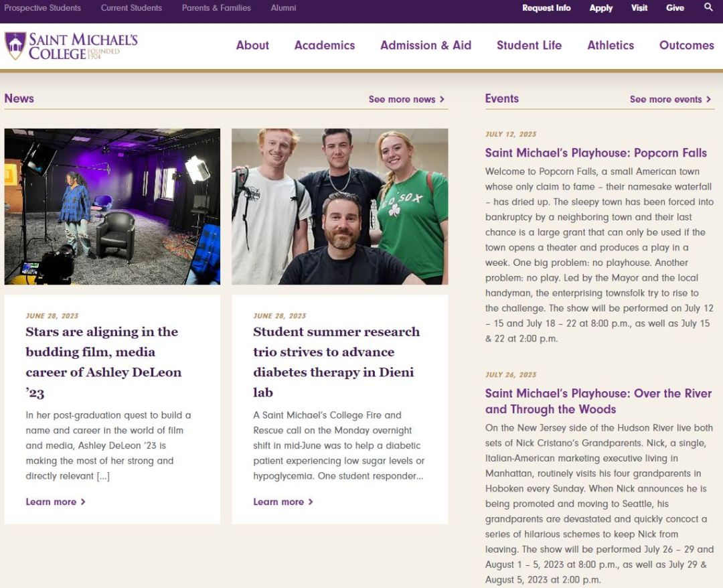Image resolution: width=723 pixels, height=588 pixels.
Task: Expand See more news
Action: [406, 99]
